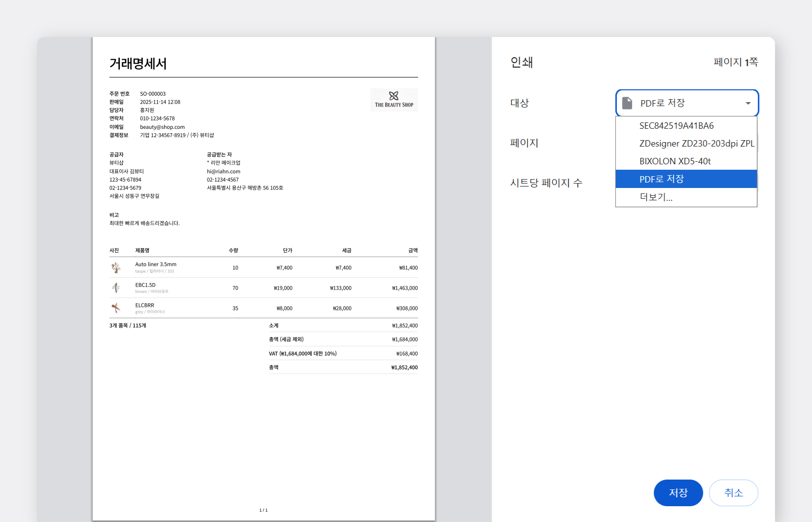Click the hi@riahn.com email text
The width and height of the screenshot is (812, 522).
[x=223, y=172]
